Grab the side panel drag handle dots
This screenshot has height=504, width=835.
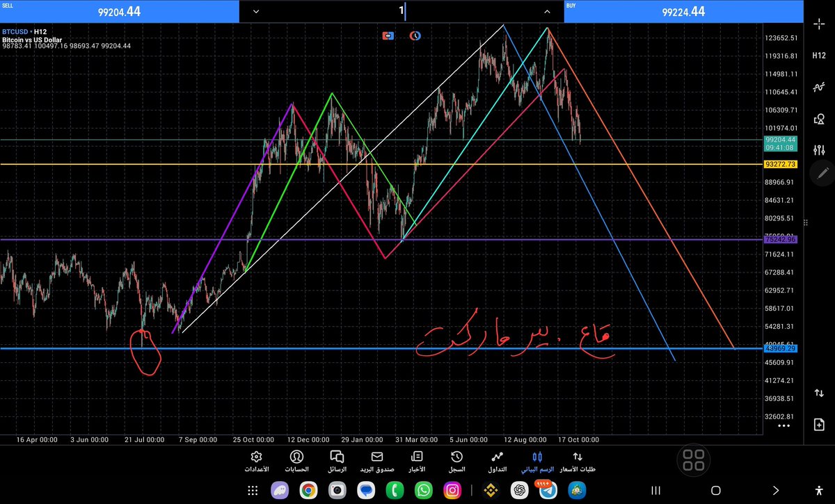(806, 222)
